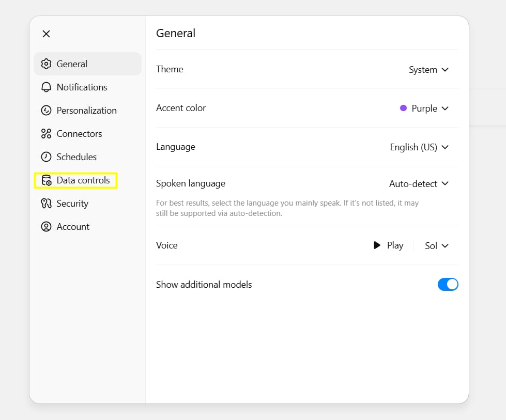
Task: Click the Connectors icon in sidebar
Action: point(46,134)
